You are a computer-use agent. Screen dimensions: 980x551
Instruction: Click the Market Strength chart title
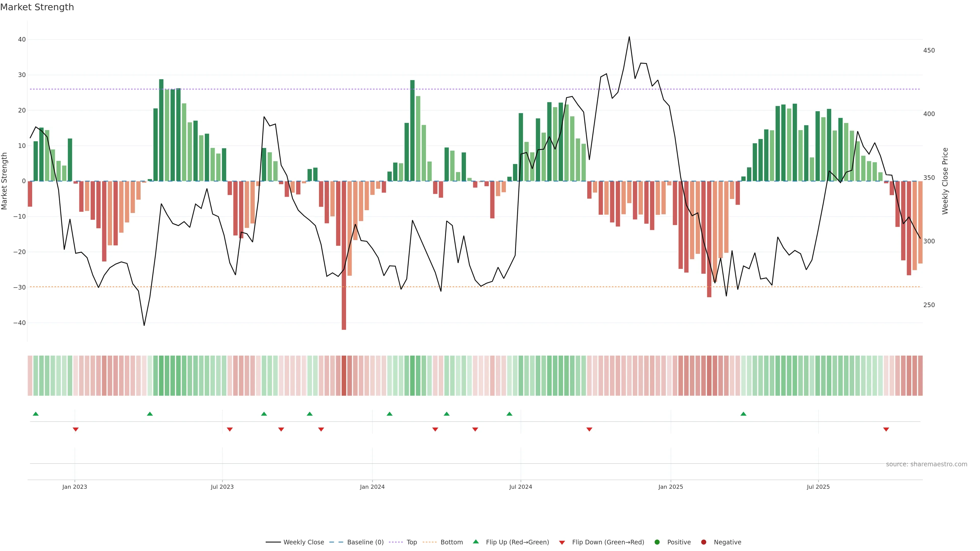coord(37,7)
